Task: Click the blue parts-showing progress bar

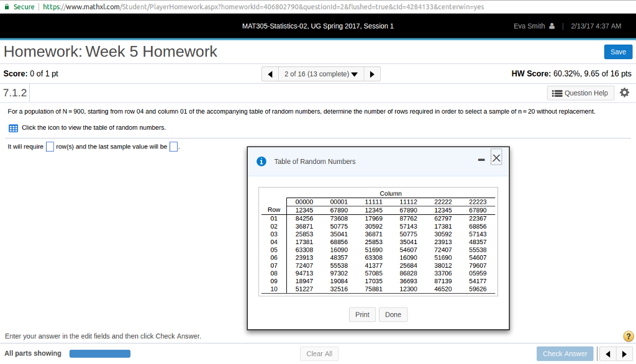Action: click(x=100, y=353)
